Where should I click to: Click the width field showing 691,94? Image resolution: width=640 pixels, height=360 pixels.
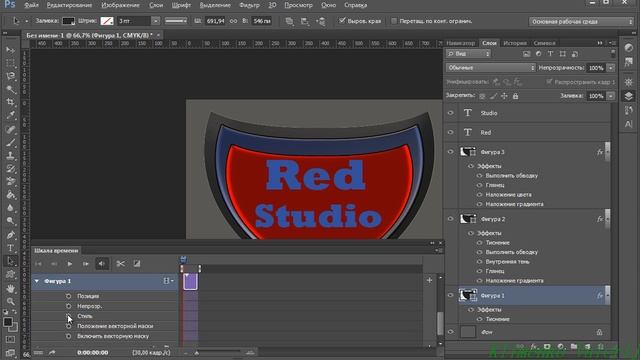point(215,21)
